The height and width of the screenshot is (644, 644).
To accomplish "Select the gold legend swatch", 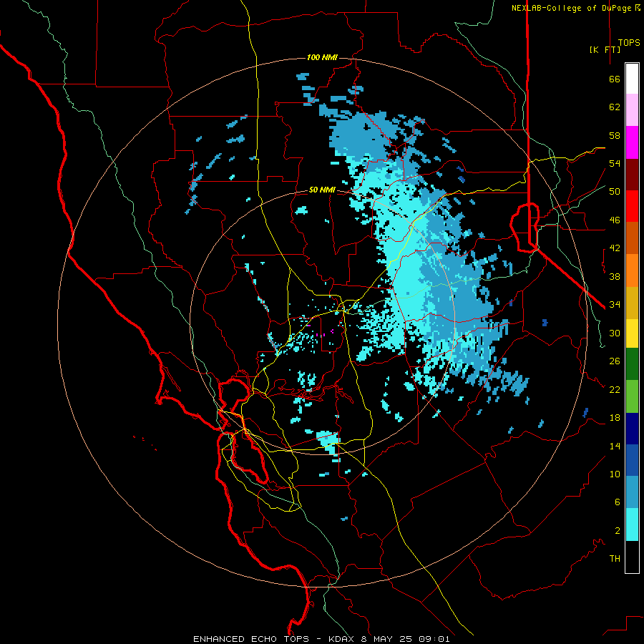I will click(x=632, y=303).
